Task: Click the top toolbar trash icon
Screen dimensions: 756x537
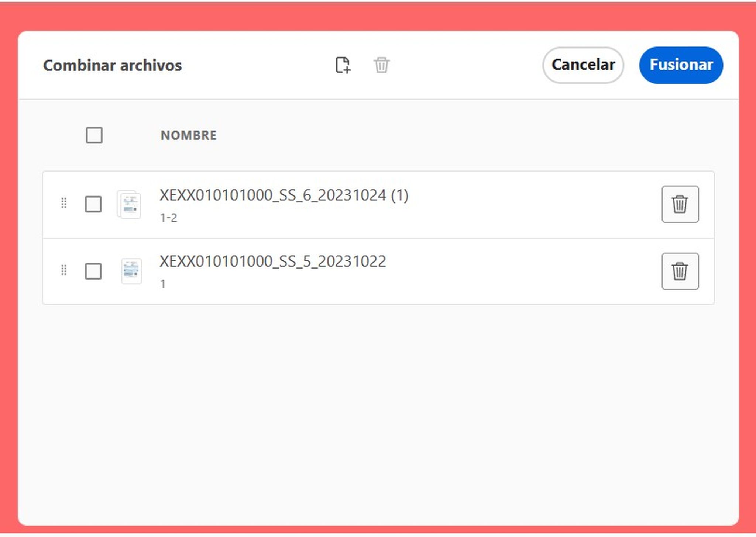Action: pos(382,66)
